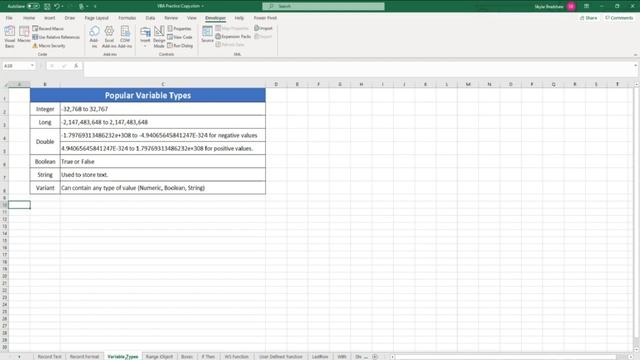Open the Add-ins button

94,37
